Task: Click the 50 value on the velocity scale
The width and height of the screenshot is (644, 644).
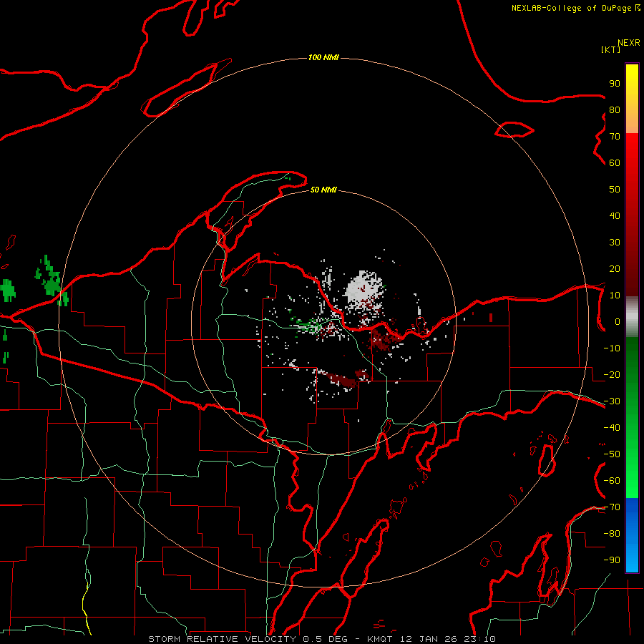Action: 615,190
